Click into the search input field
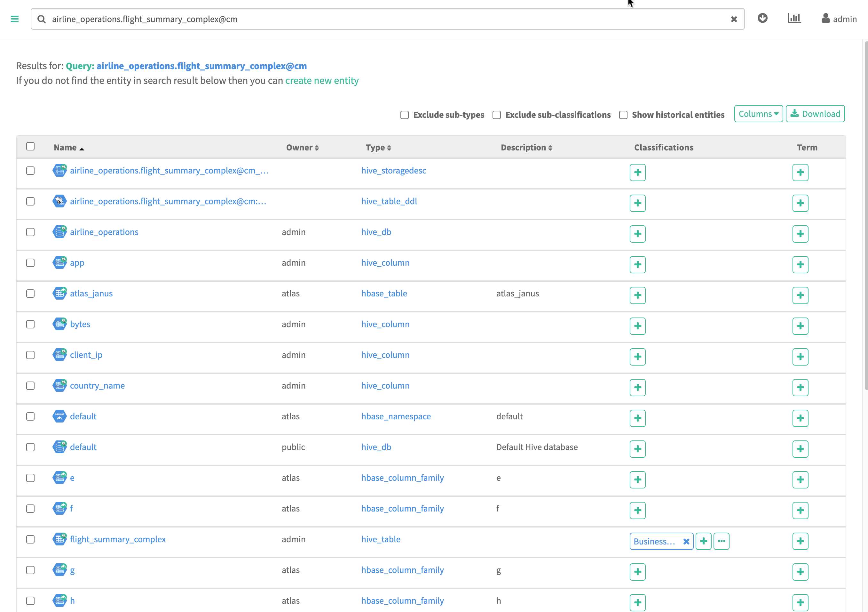Screen dimensions: 868x612 [x=378, y=19]
